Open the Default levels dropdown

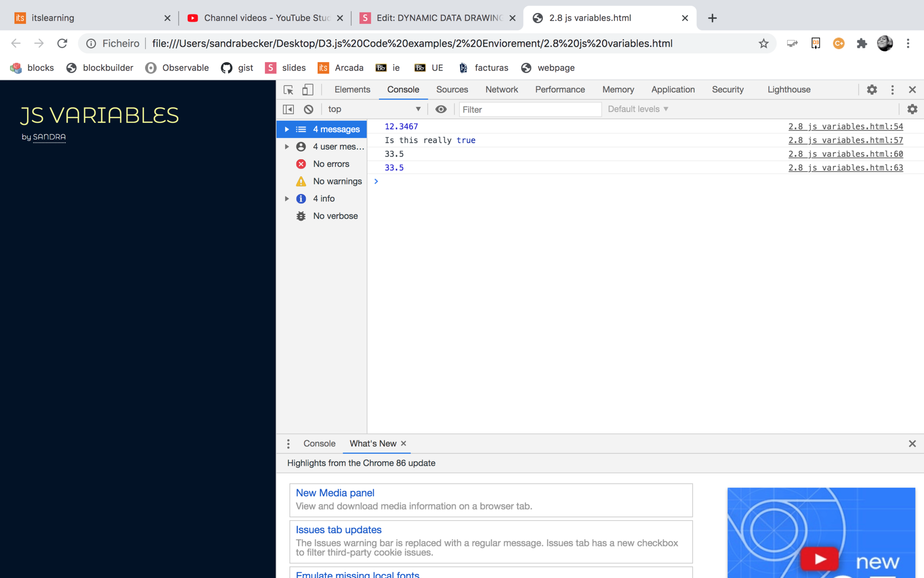[638, 109]
